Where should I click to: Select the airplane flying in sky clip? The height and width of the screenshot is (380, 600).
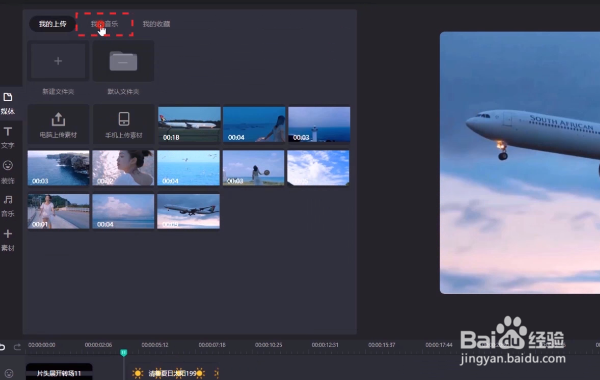tap(188, 211)
